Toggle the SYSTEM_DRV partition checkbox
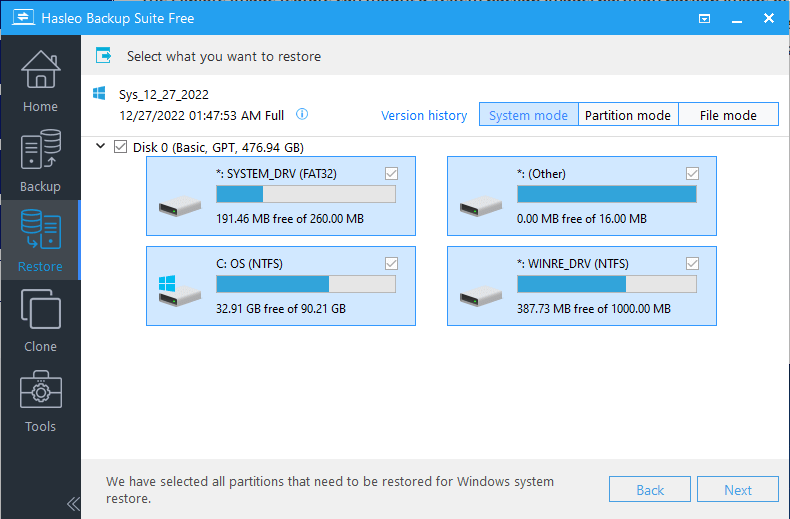The image size is (790, 519). coord(392,174)
